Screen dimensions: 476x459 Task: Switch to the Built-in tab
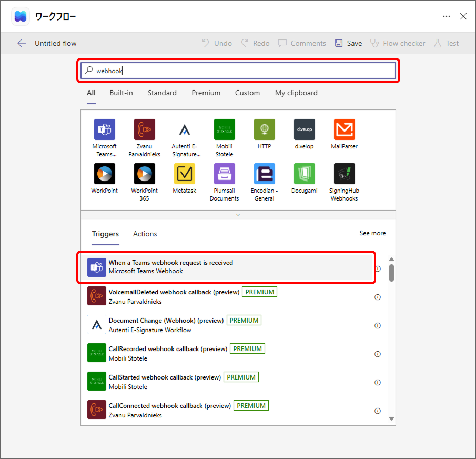[x=121, y=93]
